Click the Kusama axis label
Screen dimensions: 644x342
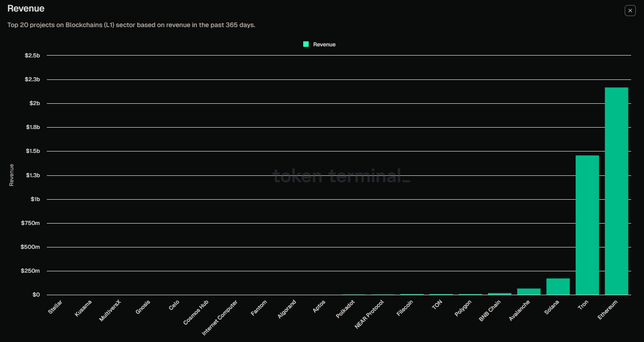(x=83, y=308)
